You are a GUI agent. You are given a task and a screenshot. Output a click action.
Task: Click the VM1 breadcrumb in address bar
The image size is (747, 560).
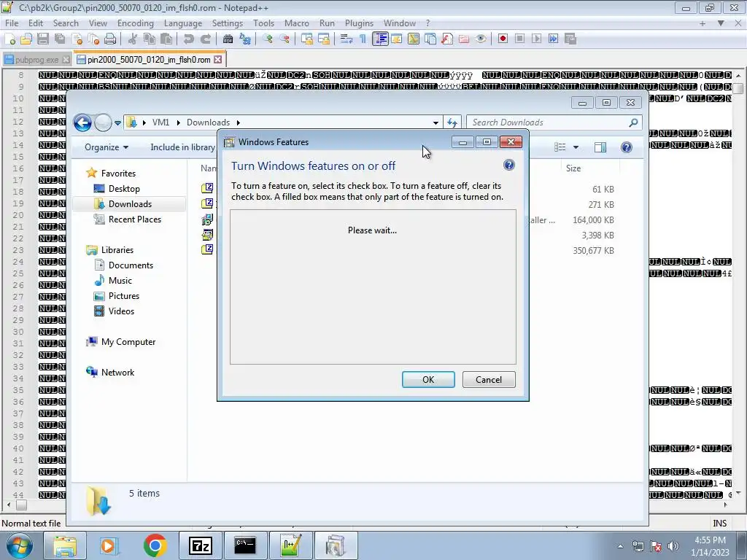point(160,122)
